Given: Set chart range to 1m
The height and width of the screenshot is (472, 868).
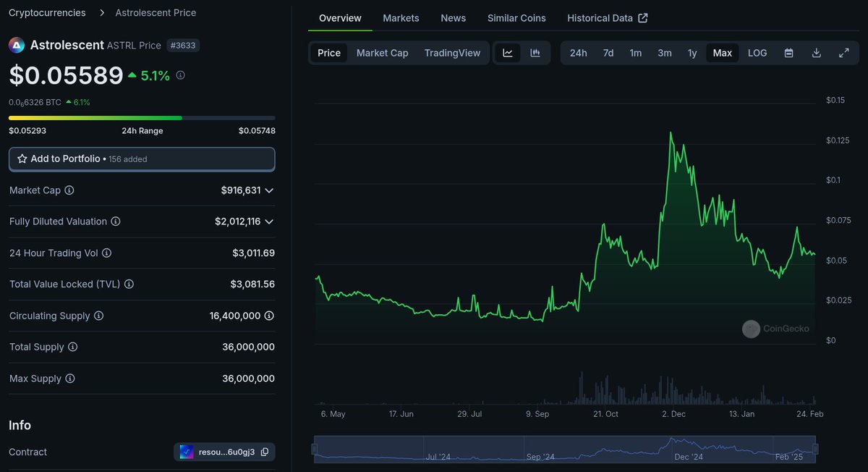Looking at the screenshot, I should click(x=636, y=53).
